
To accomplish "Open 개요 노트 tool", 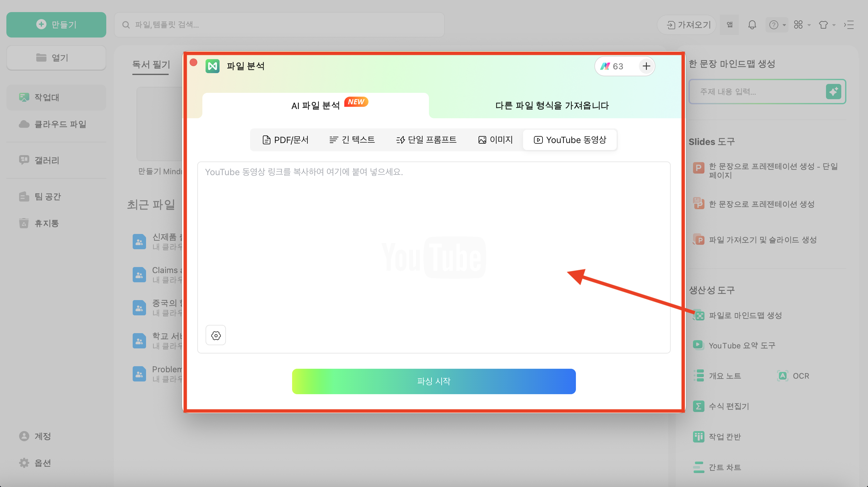I will (x=718, y=376).
